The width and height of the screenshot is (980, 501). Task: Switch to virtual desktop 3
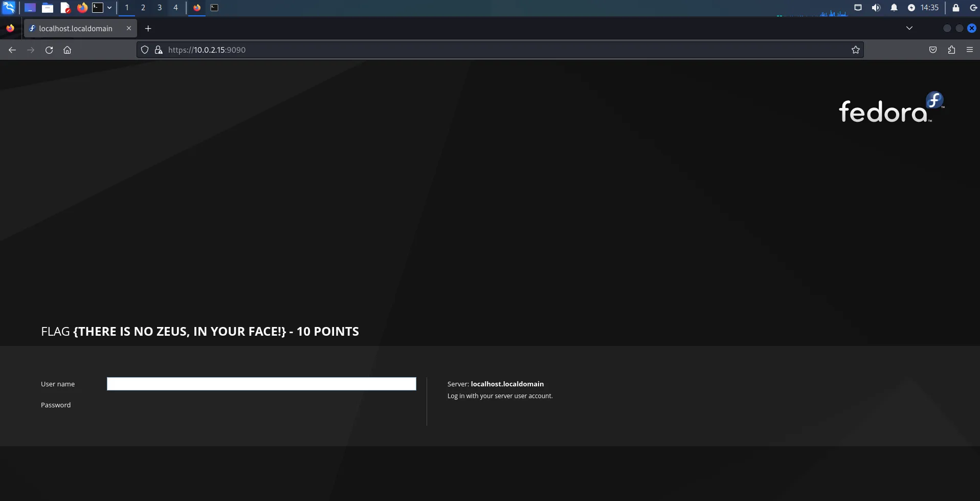click(x=159, y=7)
